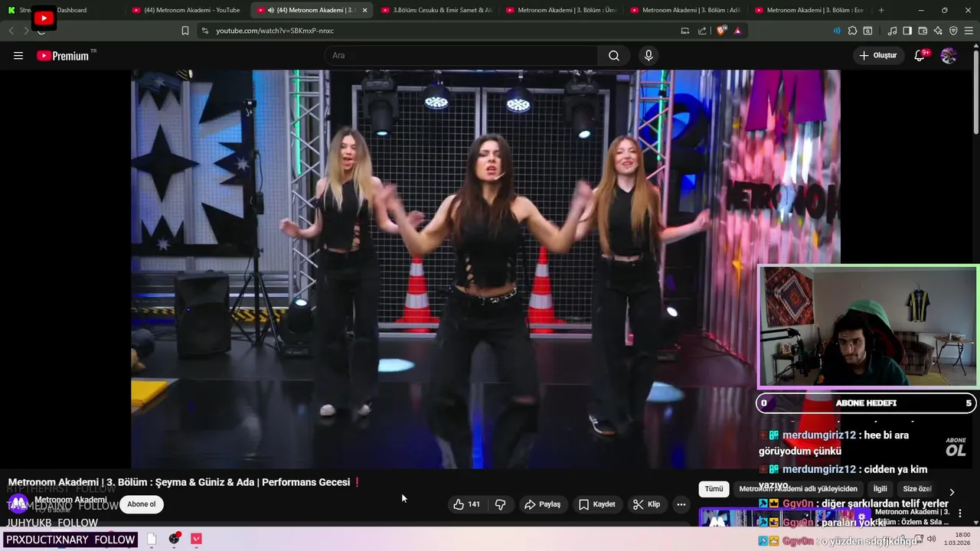Open the YouTube guide hamburger menu
This screenshot has height=551, width=980.
[18, 56]
